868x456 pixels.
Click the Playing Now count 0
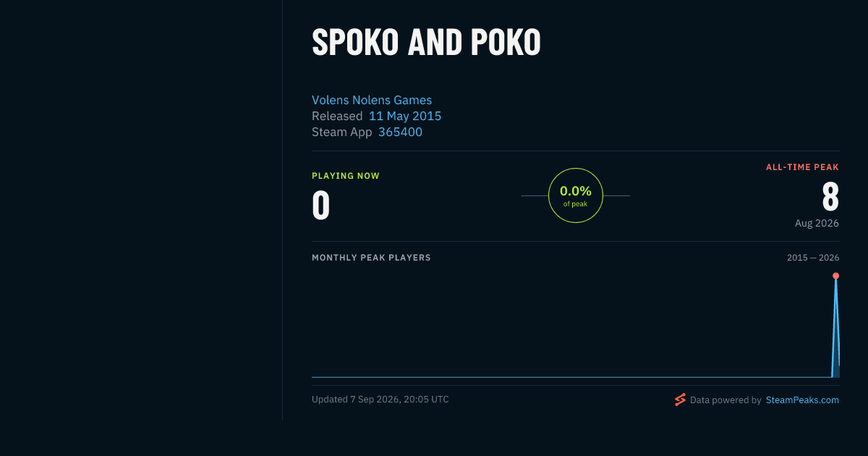point(320,205)
